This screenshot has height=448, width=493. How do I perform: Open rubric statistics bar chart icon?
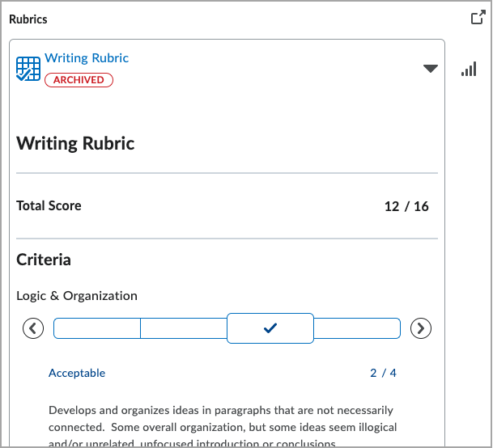[469, 70]
